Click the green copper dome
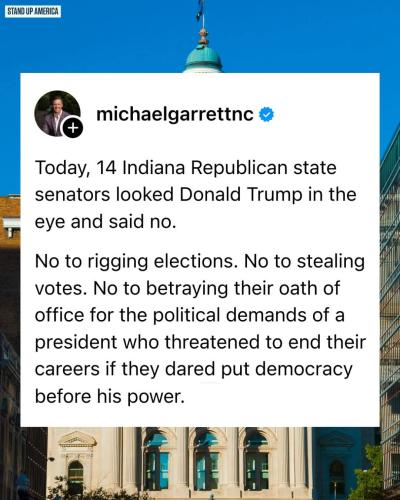The image size is (400, 500). point(203,58)
